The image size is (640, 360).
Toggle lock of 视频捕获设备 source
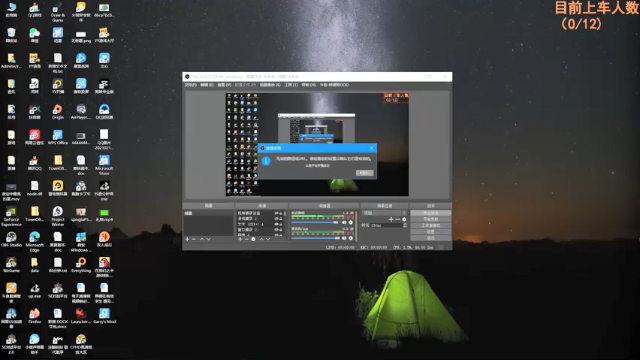pyautogui.click(x=281, y=213)
